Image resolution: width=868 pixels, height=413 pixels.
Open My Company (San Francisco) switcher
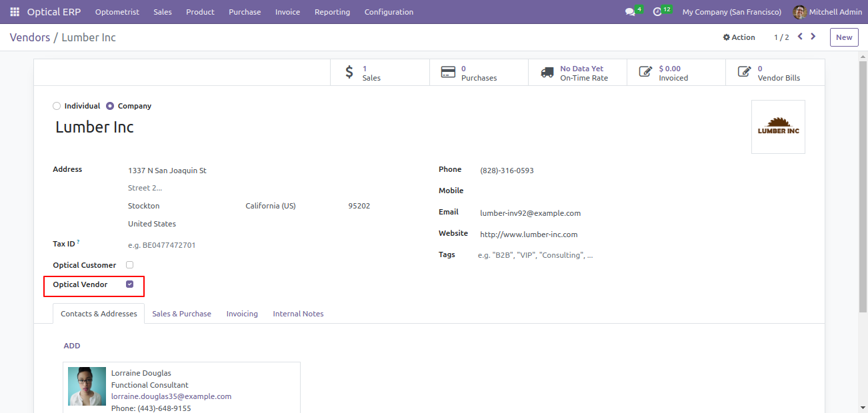732,12
